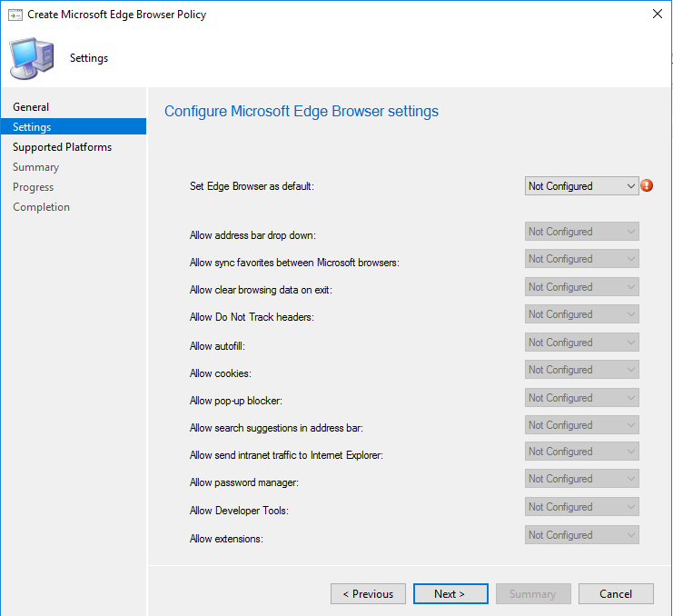Close the Create Microsoft Edge Browser Policy dialog
The height and width of the screenshot is (616, 673).
(657, 15)
